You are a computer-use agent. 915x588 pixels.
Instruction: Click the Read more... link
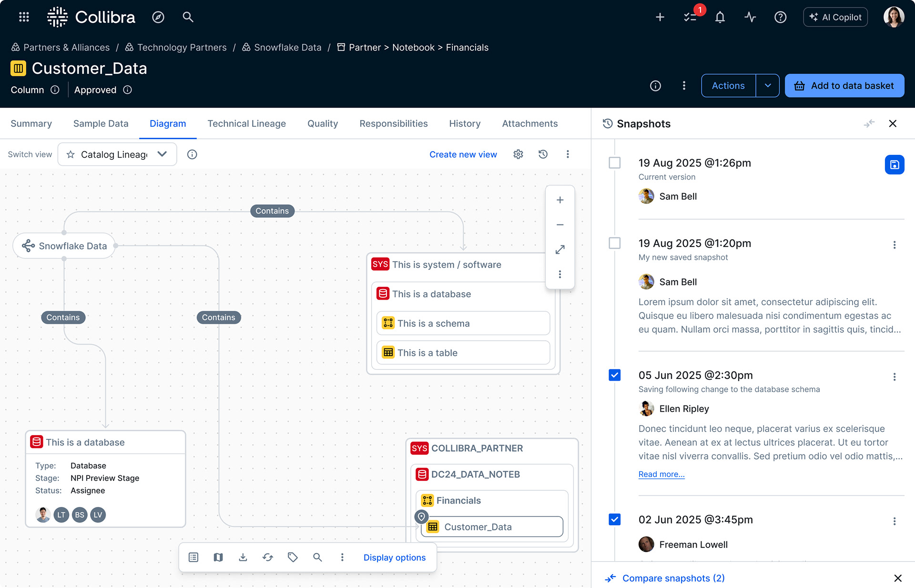tap(661, 474)
